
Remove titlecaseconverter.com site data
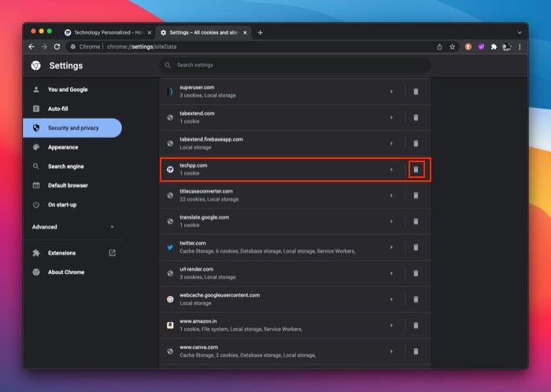click(416, 196)
